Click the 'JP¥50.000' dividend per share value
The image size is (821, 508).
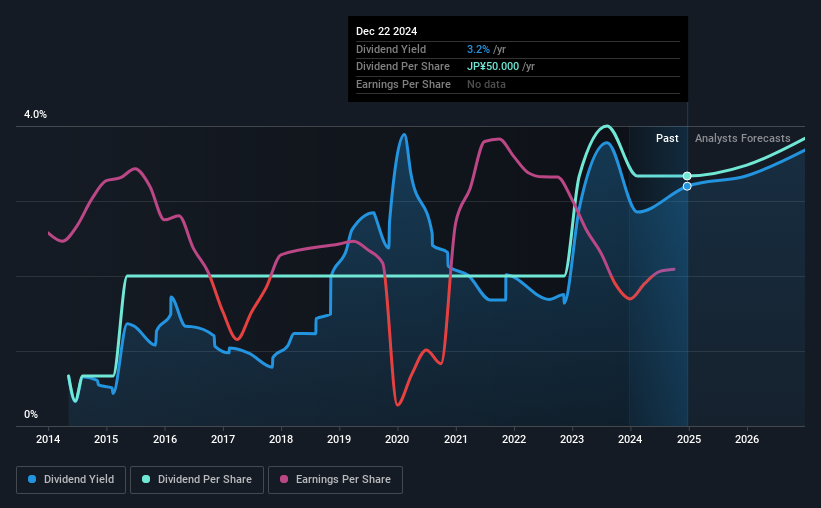pyautogui.click(x=493, y=67)
